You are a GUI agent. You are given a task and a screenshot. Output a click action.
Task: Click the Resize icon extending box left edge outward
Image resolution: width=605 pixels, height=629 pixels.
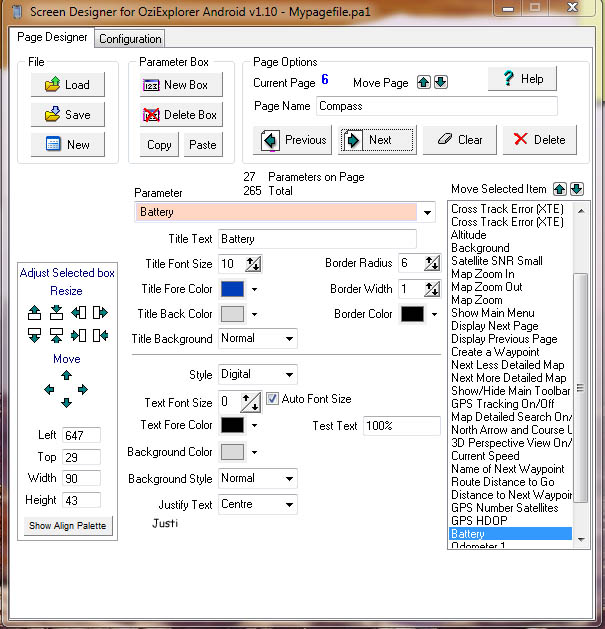click(79, 312)
